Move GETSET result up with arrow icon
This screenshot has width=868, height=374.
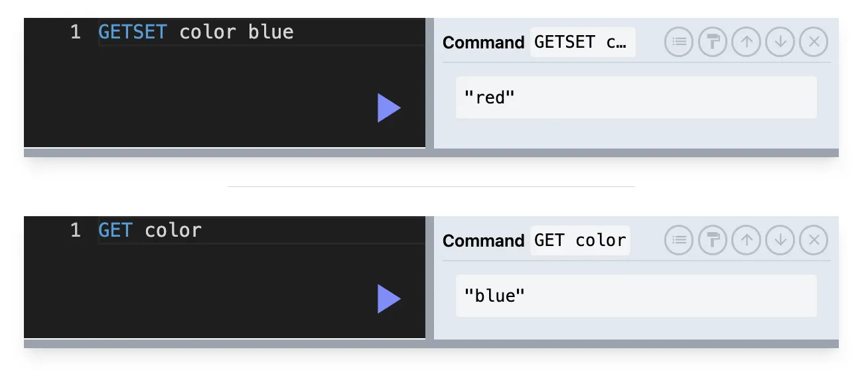(x=747, y=42)
